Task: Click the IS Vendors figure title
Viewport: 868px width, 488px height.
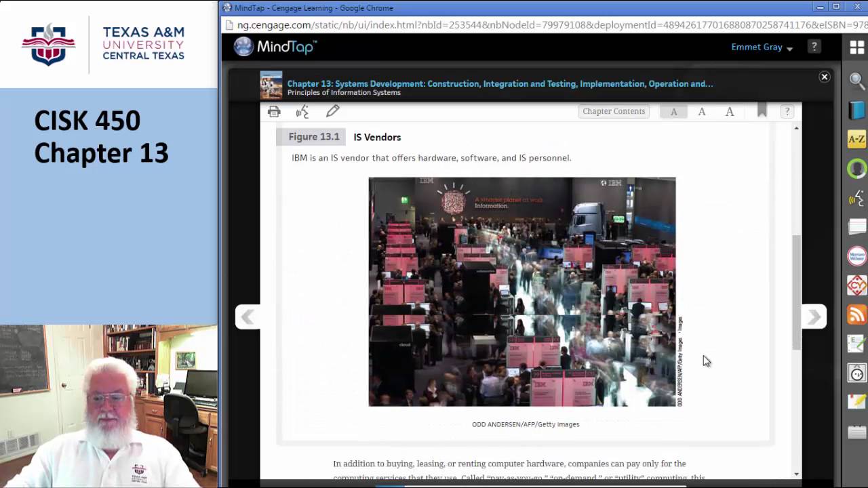Action: (377, 137)
